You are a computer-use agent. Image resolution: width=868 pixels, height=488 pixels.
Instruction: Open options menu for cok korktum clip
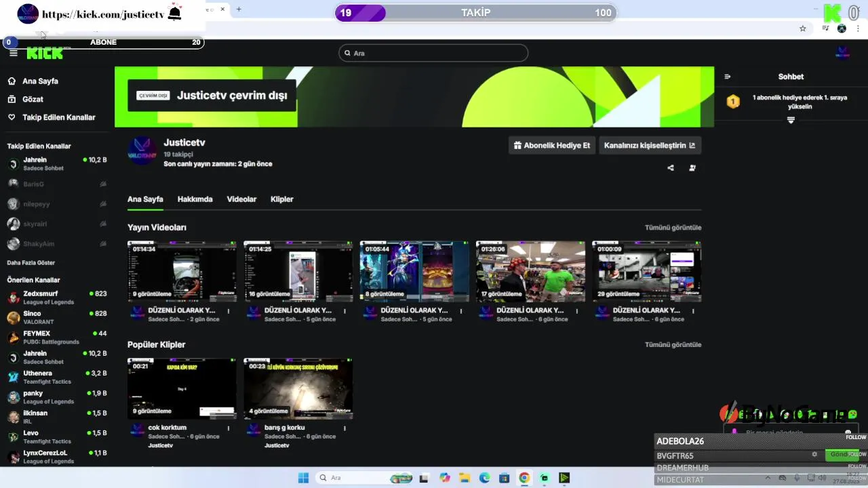[x=229, y=428]
